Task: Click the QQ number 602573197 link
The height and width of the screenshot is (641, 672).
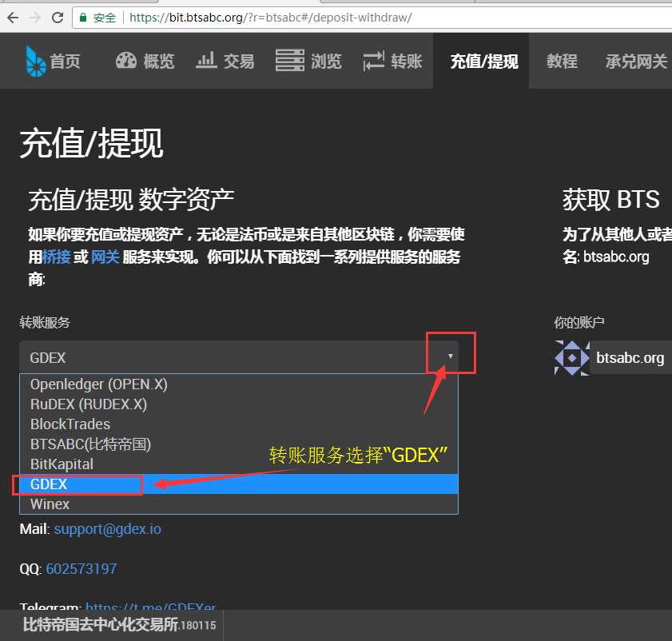Action: [x=82, y=569]
